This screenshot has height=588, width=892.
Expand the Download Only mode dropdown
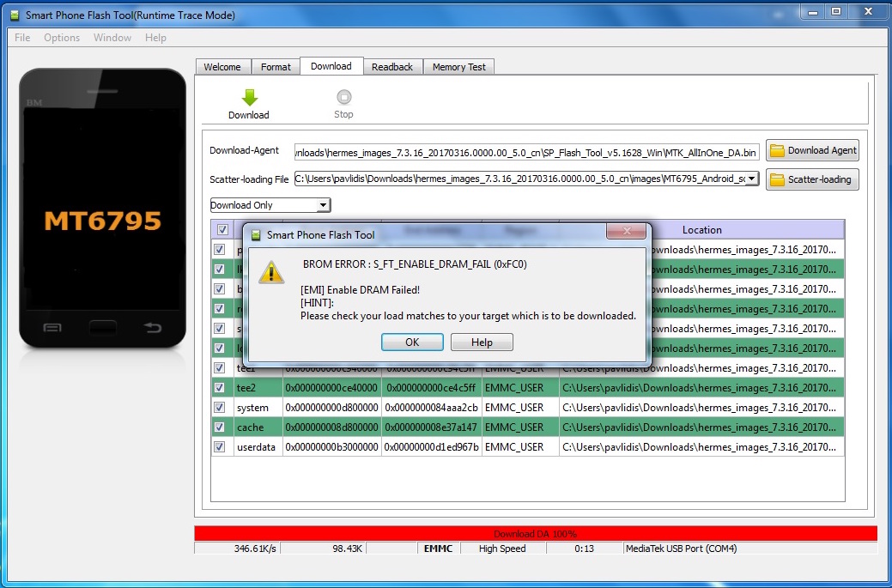coord(323,205)
